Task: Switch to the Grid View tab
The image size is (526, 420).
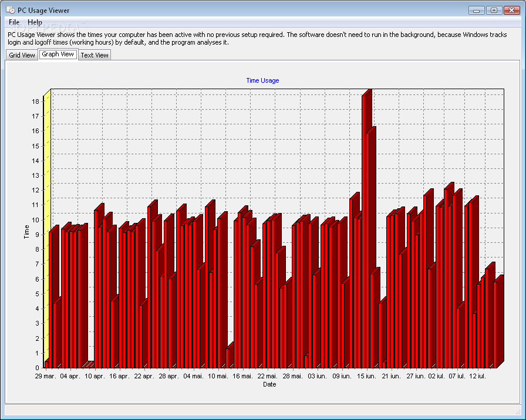Action: [x=22, y=55]
